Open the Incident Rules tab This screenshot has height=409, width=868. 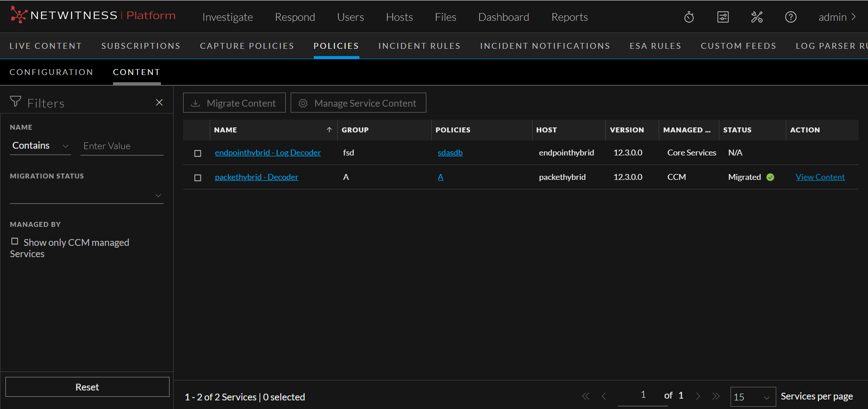419,46
